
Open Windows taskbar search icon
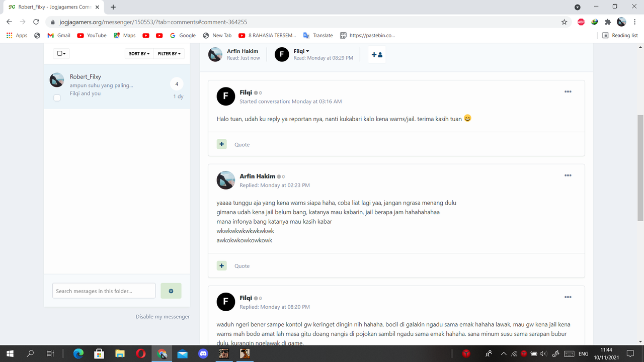click(x=30, y=354)
